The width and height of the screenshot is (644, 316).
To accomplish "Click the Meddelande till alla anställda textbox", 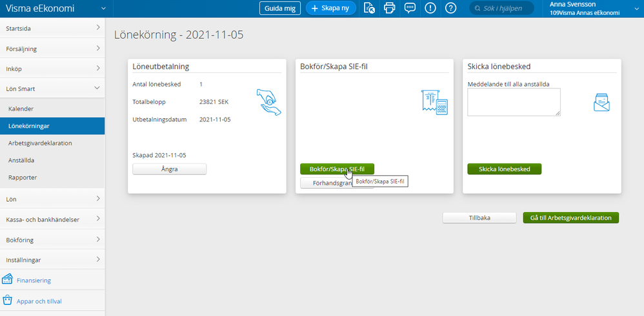I will 514,102.
